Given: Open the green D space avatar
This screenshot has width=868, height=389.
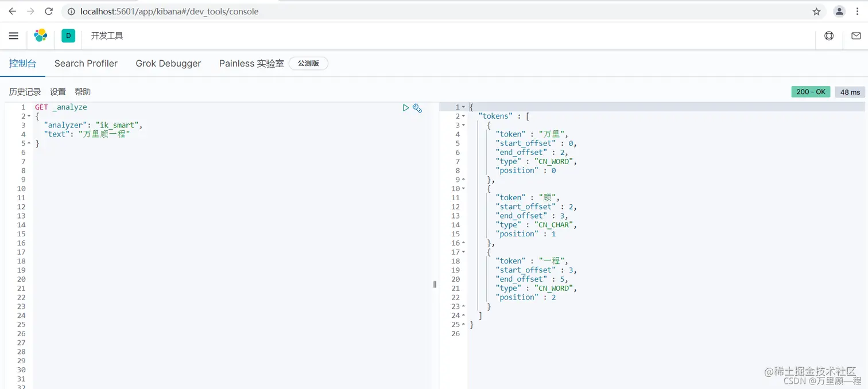Looking at the screenshot, I should 68,36.
